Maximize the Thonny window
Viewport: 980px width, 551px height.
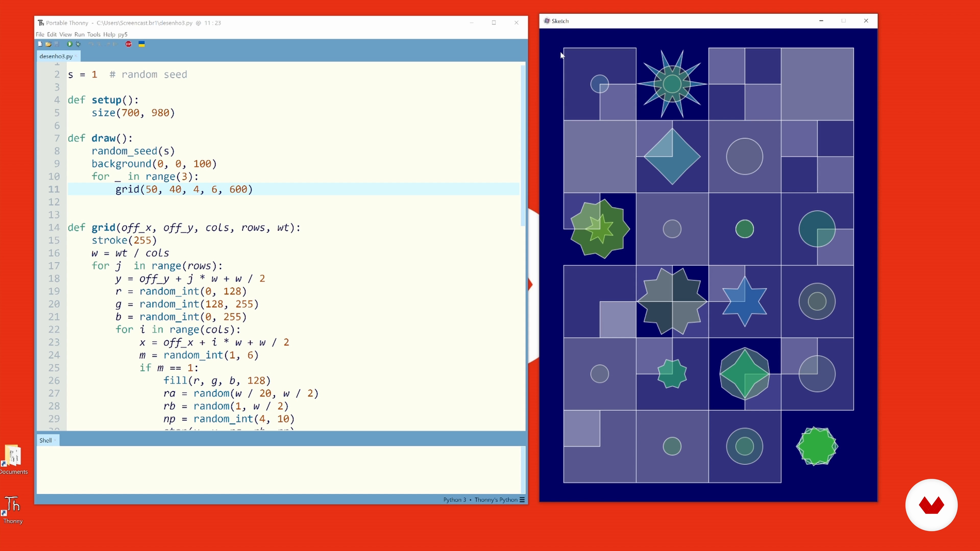494,23
